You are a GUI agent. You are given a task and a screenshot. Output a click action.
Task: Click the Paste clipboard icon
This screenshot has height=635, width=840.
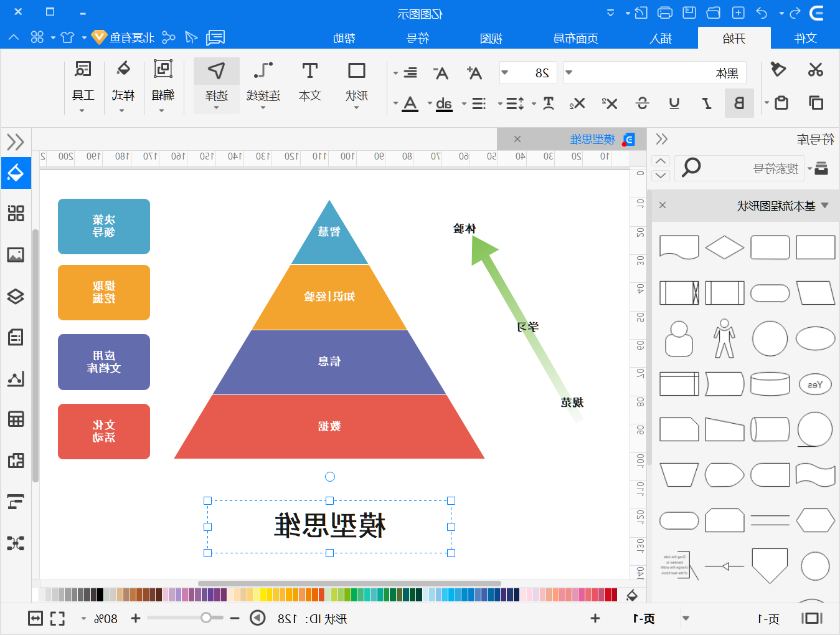tap(781, 103)
